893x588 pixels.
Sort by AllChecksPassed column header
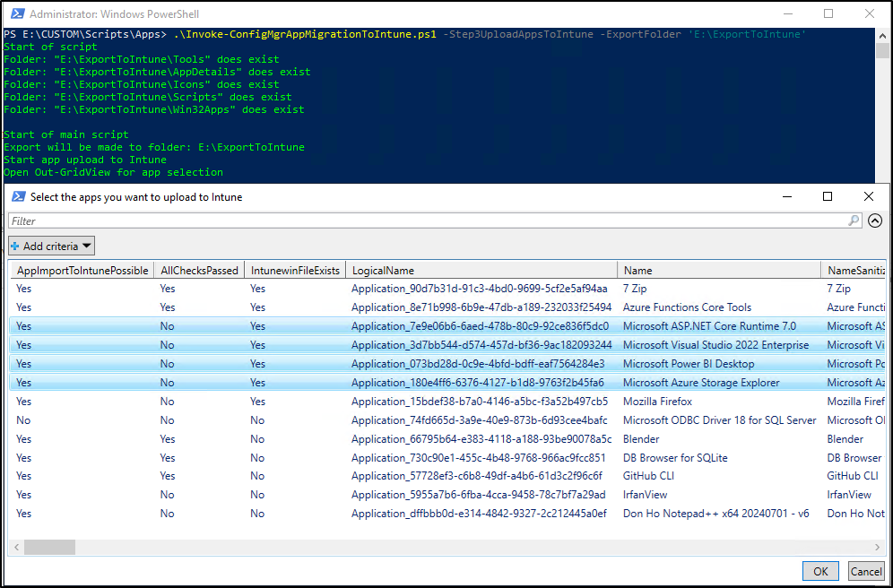point(199,271)
